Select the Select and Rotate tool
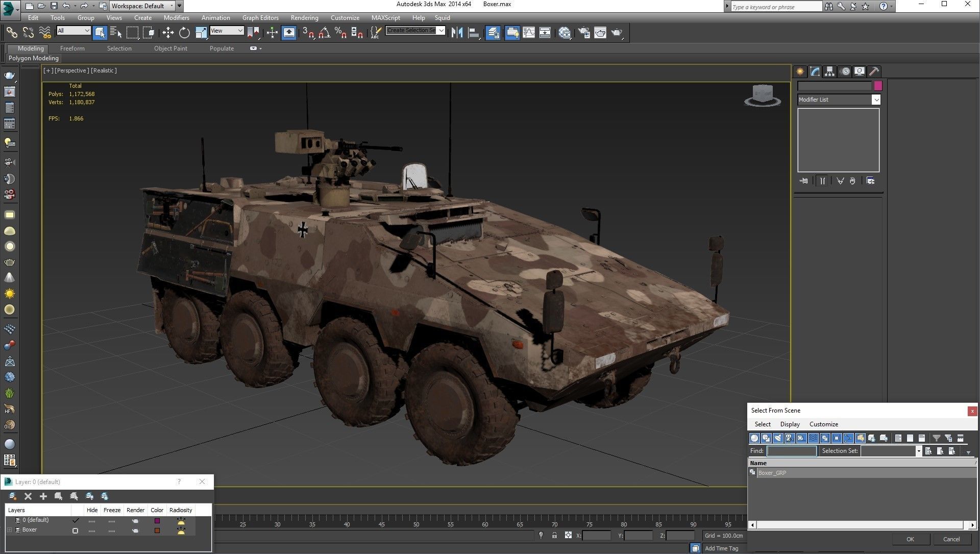 click(184, 33)
